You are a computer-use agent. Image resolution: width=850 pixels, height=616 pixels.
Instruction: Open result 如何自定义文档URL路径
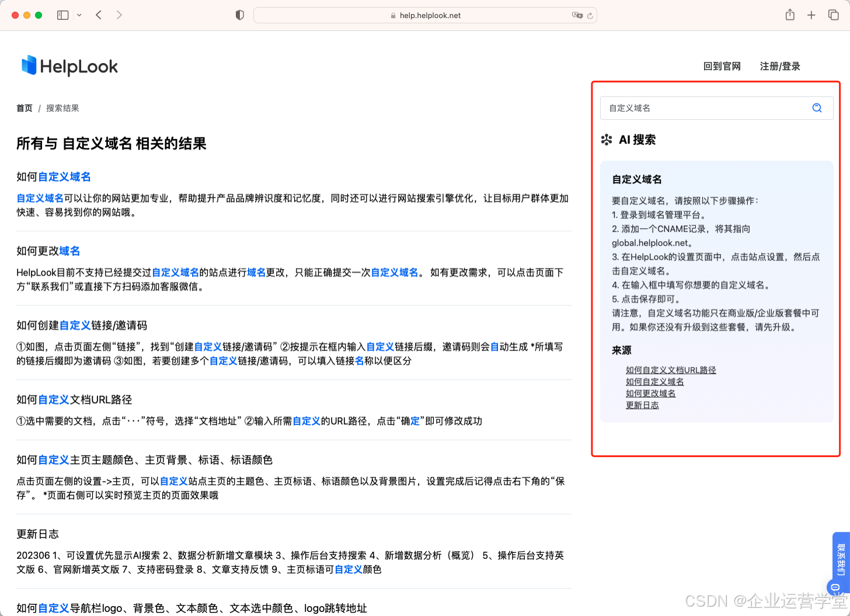click(74, 399)
